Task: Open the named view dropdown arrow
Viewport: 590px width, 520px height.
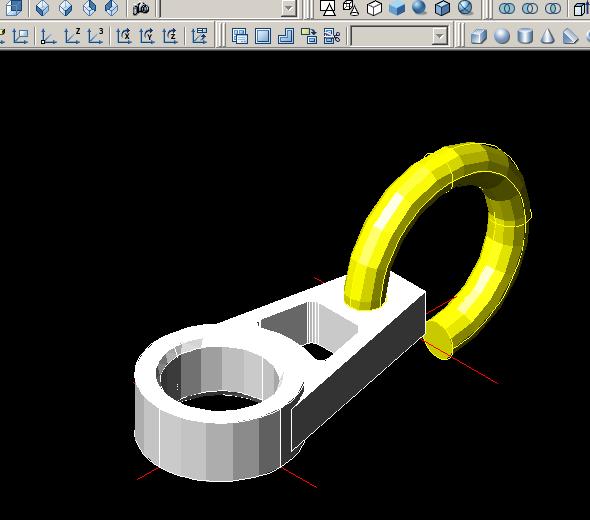Action: (x=289, y=8)
